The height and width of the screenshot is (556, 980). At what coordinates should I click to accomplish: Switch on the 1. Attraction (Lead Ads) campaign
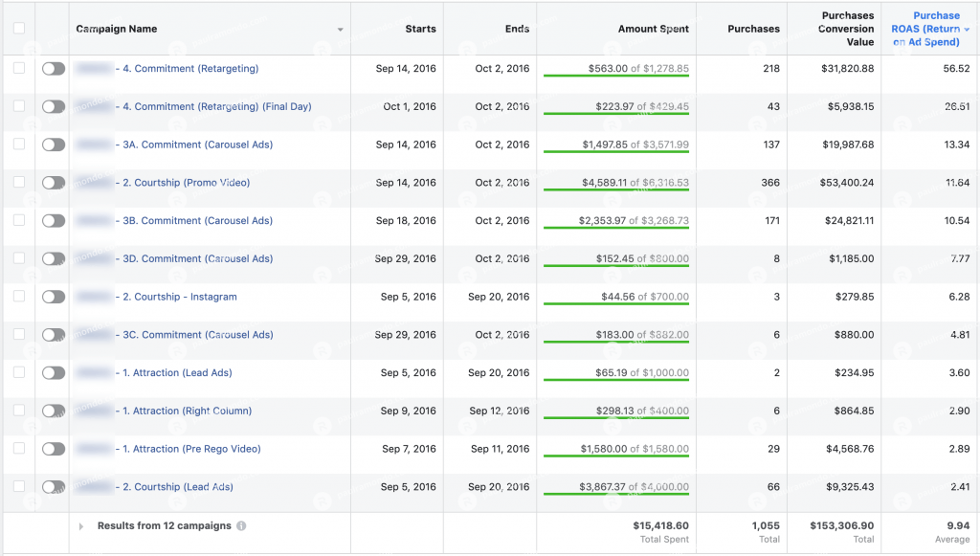pyautogui.click(x=54, y=372)
